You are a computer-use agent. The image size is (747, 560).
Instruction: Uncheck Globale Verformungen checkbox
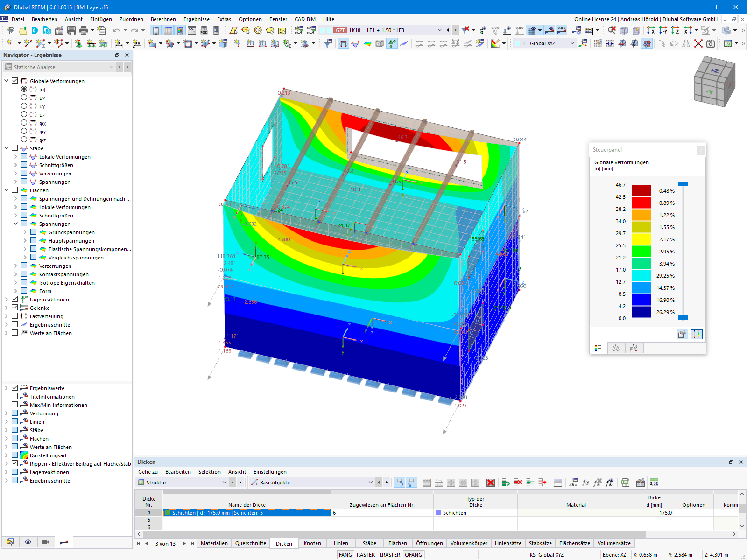pyautogui.click(x=15, y=81)
